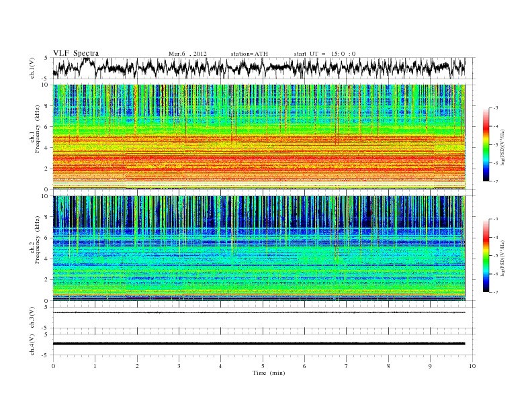Screen dimensions: 532x411
Task: Click time axis tick label "10"
Action: tap(472, 366)
